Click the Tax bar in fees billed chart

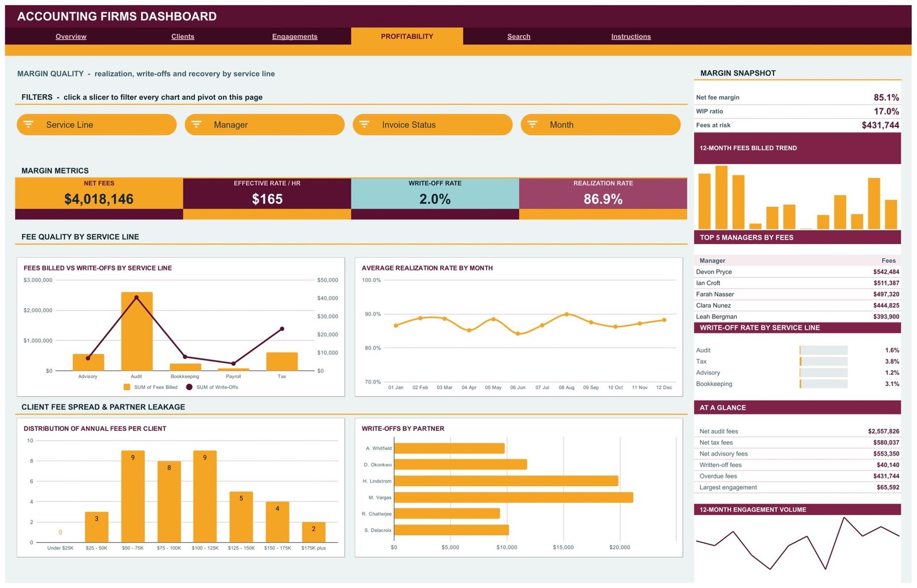282,362
